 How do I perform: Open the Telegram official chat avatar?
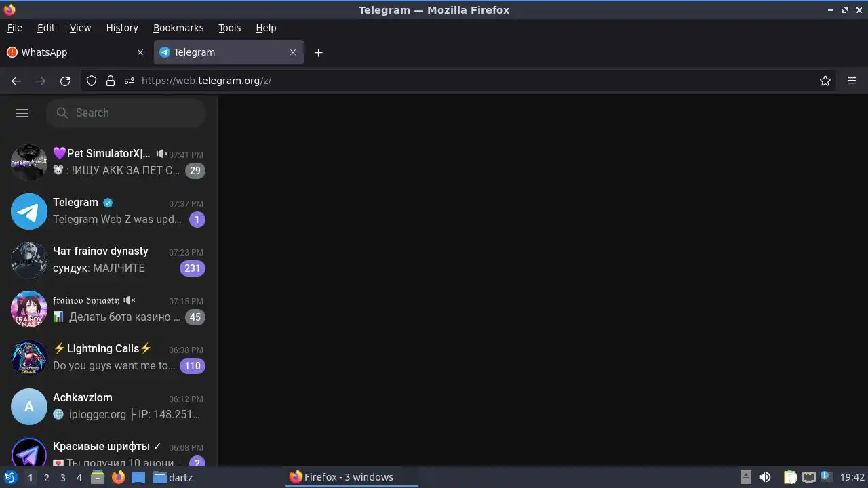29,211
